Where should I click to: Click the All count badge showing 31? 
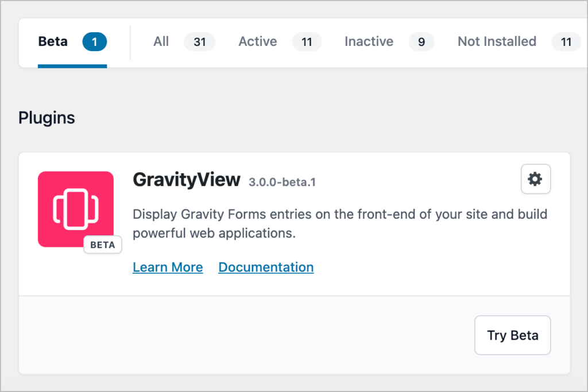(199, 41)
